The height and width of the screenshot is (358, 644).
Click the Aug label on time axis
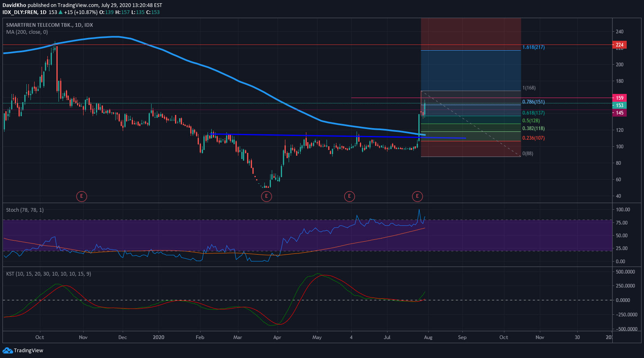(428, 337)
